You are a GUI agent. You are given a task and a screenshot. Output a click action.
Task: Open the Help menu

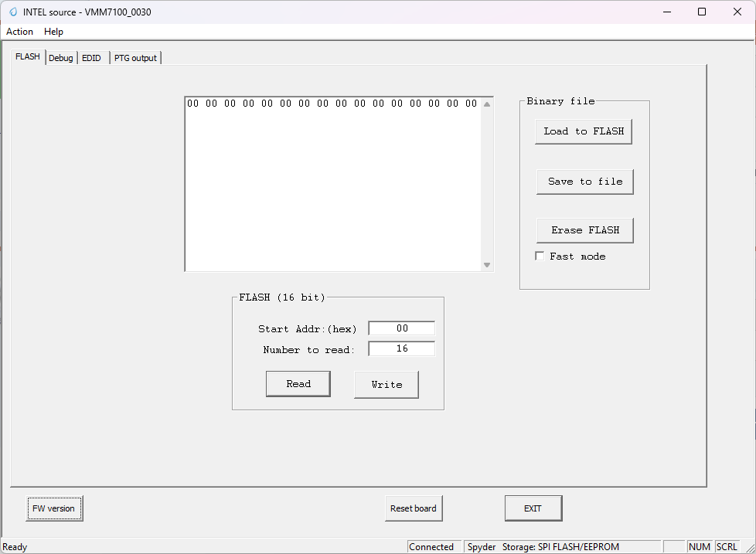(x=53, y=32)
